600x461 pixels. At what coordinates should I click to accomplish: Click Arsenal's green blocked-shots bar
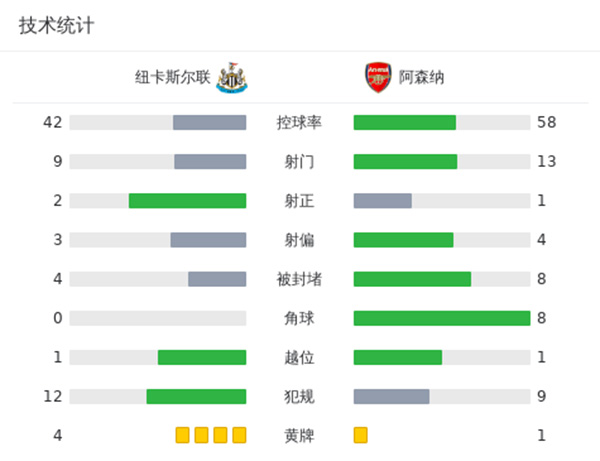click(x=412, y=279)
